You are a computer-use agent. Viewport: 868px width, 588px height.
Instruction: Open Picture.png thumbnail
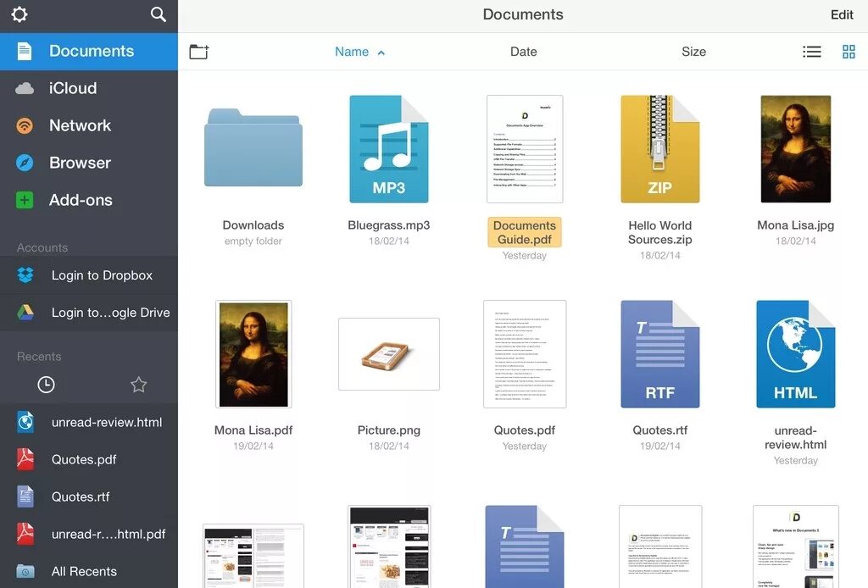coord(388,354)
